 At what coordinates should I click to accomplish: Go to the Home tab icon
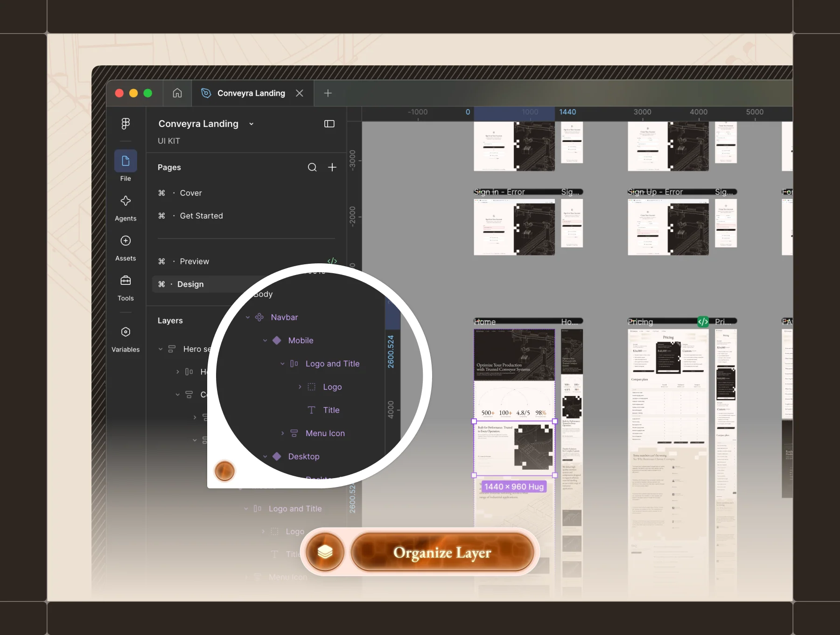pyautogui.click(x=177, y=93)
